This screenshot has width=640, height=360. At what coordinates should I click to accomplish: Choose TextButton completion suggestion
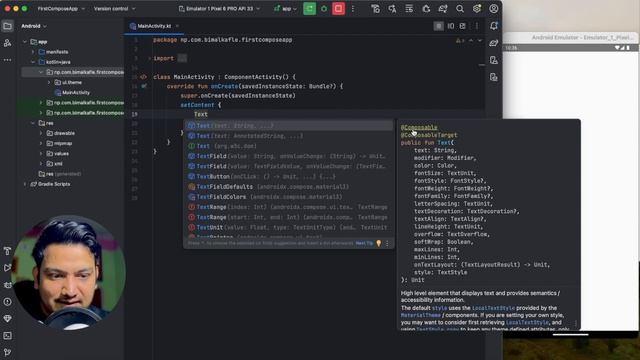[288, 177]
